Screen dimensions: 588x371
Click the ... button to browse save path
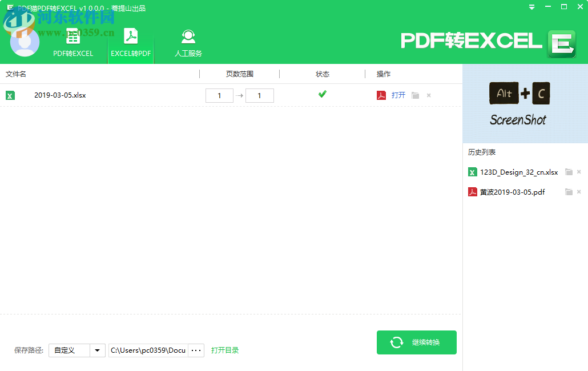point(196,350)
